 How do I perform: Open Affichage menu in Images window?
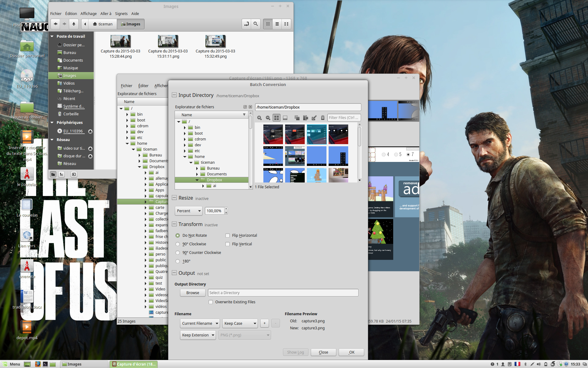point(89,13)
